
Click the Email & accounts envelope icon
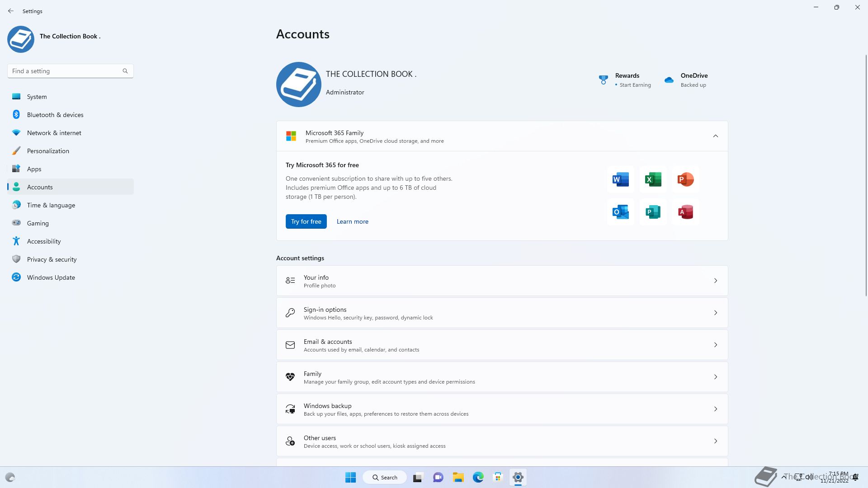[290, 345]
